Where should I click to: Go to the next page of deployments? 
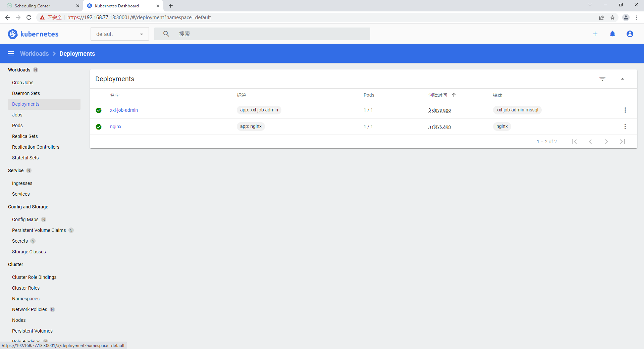point(606,142)
